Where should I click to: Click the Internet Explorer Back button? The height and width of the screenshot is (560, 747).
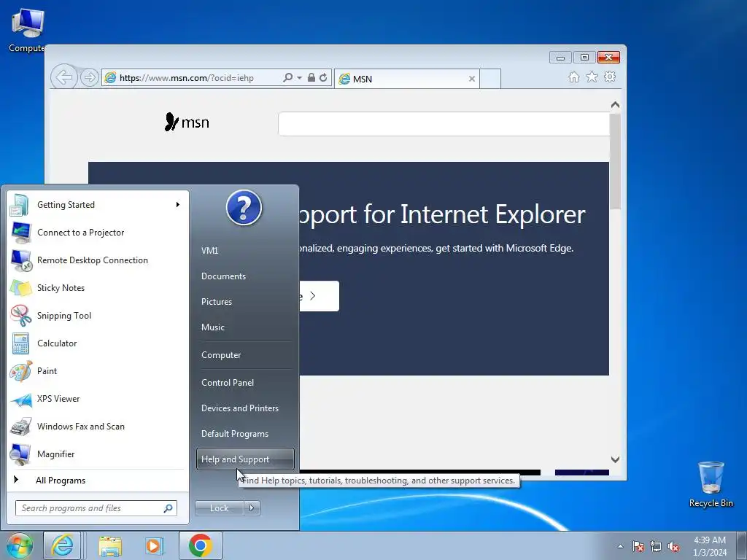coord(64,77)
